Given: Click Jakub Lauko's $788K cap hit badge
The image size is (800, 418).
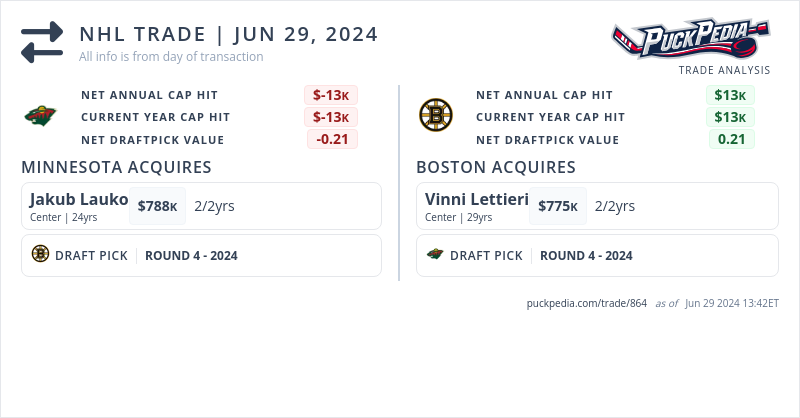Looking at the screenshot, I should tap(158, 206).
